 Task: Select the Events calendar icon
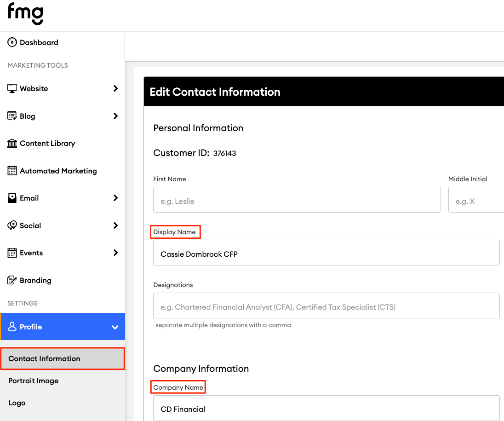pyautogui.click(x=11, y=253)
